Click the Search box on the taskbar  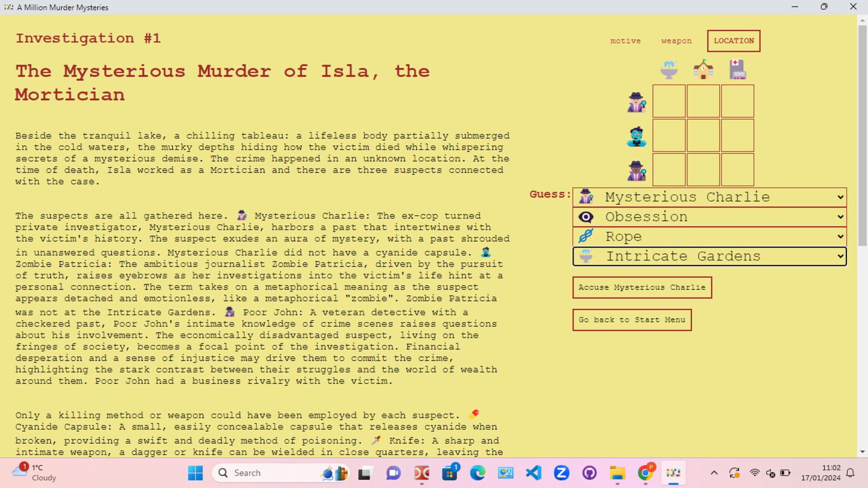[271, 473]
